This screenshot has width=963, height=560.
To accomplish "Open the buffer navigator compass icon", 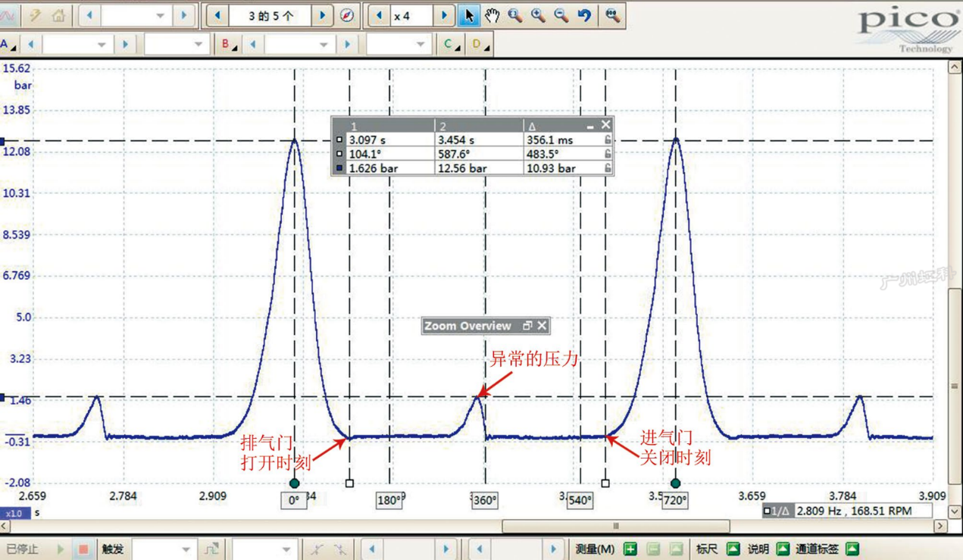I will click(x=347, y=15).
